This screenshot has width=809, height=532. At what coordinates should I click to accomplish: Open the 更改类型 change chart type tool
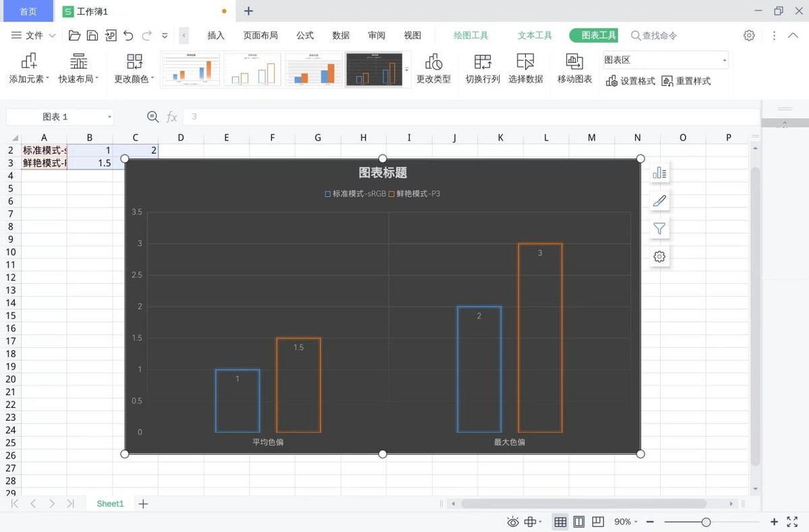pos(433,67)
